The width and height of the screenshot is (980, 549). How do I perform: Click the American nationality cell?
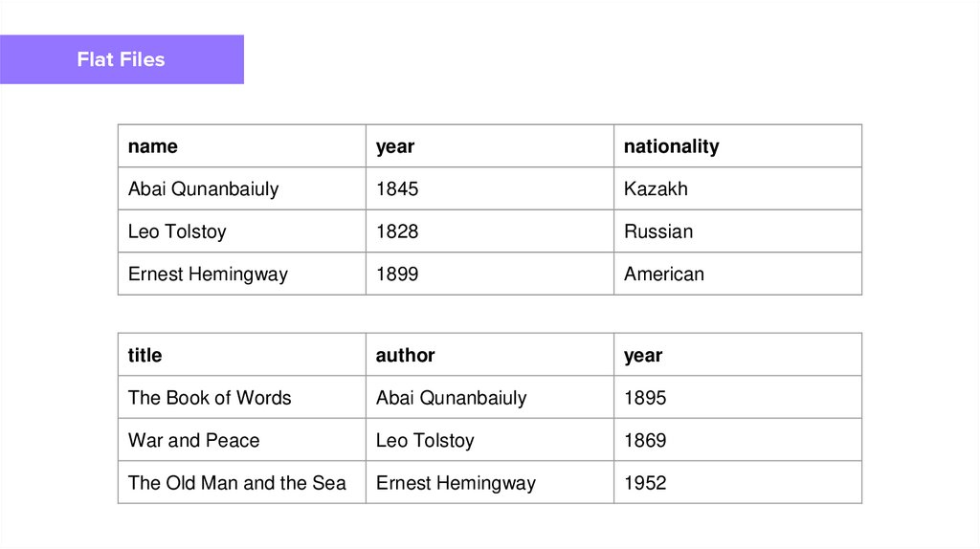click(663, 274)
